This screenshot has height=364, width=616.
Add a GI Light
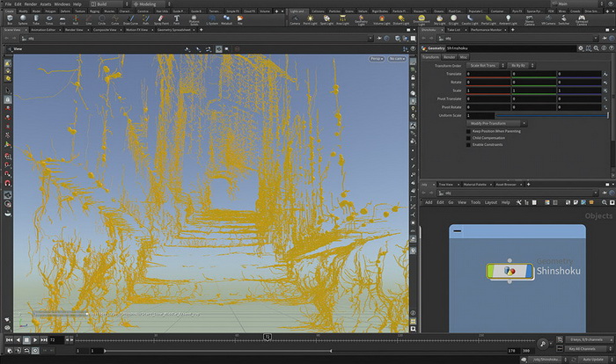tap(453, 20)
